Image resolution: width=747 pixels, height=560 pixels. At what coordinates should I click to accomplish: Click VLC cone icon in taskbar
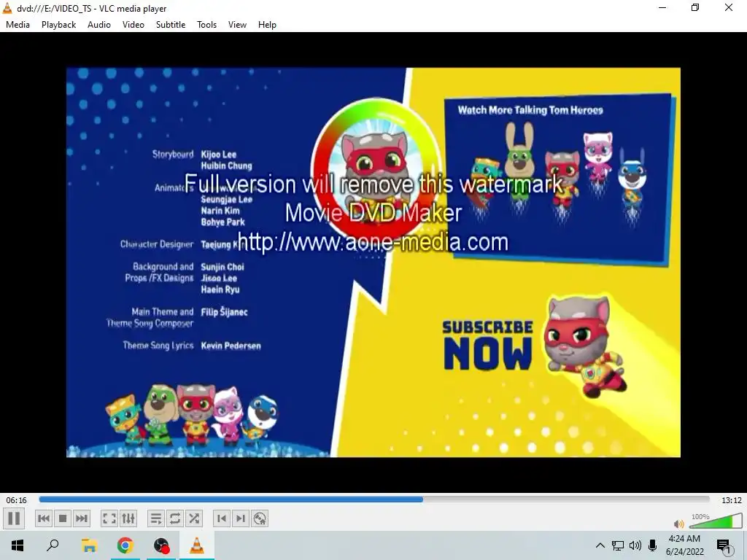click(x=197, y=545)
